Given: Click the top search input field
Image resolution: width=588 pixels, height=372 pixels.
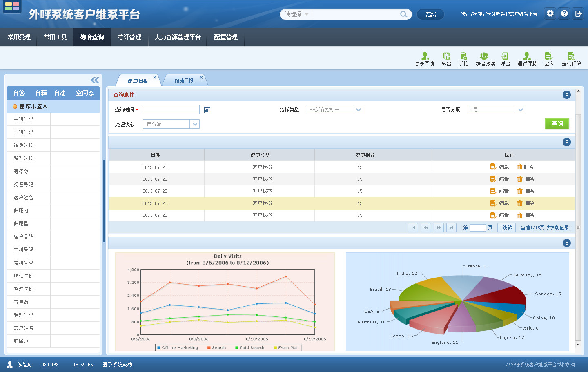Looking at the screenshot, I should coord(355,14).
